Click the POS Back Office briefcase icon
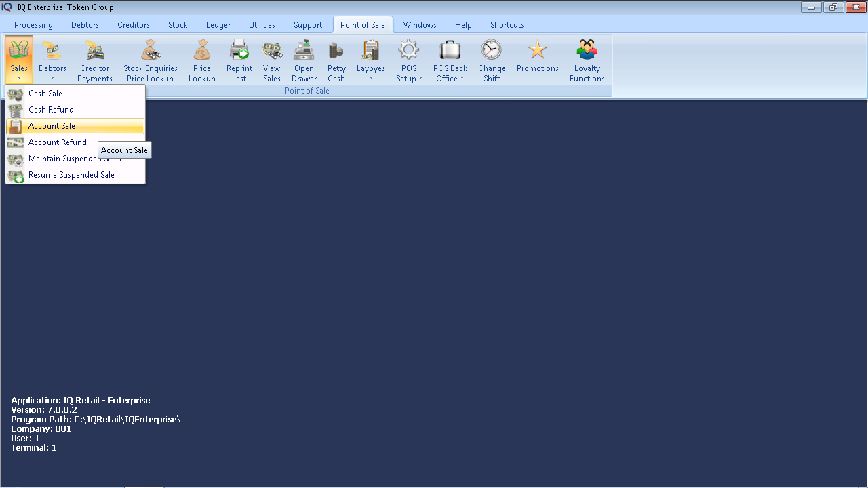Screen dimensions: 868x488 (450, 49)
